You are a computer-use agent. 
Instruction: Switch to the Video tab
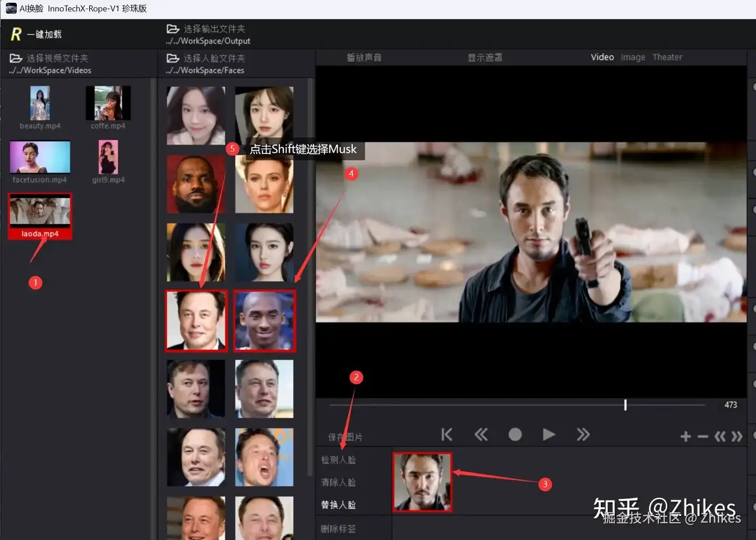point(602,57)
